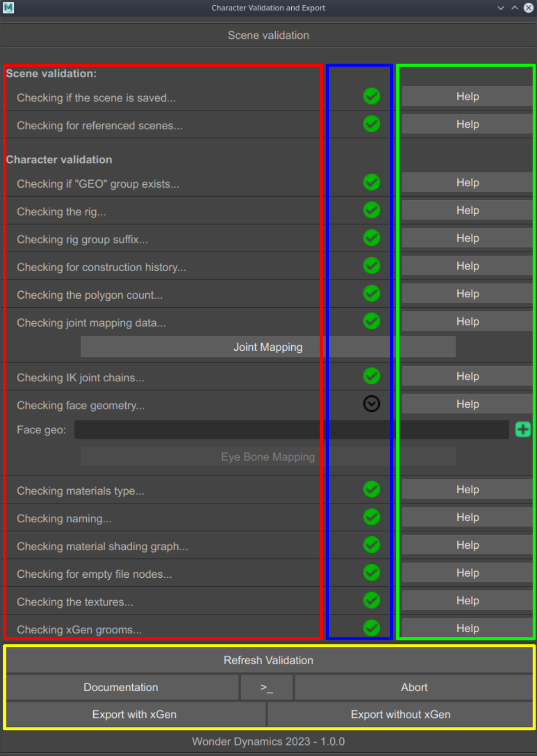Click green check for IK joint chains

click(371, 376)
